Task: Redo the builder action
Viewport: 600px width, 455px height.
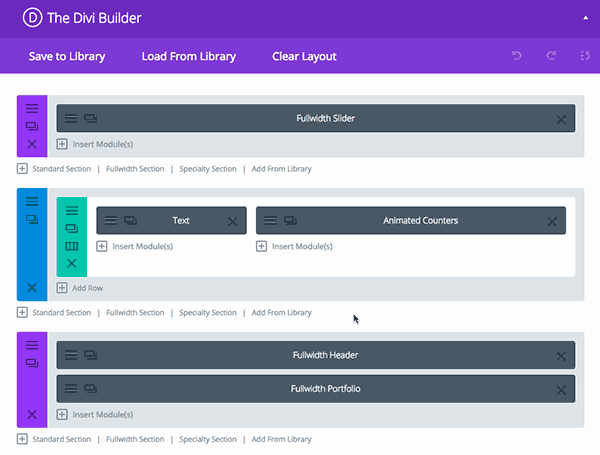Action: [x=551, y=56]
